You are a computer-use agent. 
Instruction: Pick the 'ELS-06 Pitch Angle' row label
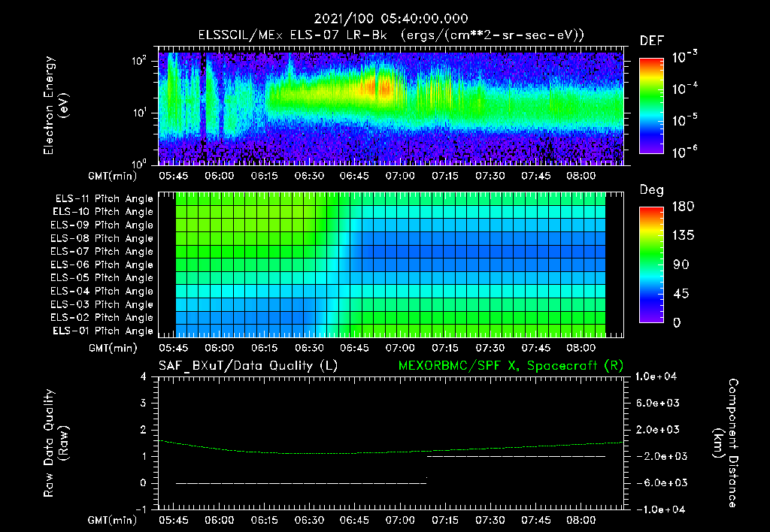coord(102,264)
